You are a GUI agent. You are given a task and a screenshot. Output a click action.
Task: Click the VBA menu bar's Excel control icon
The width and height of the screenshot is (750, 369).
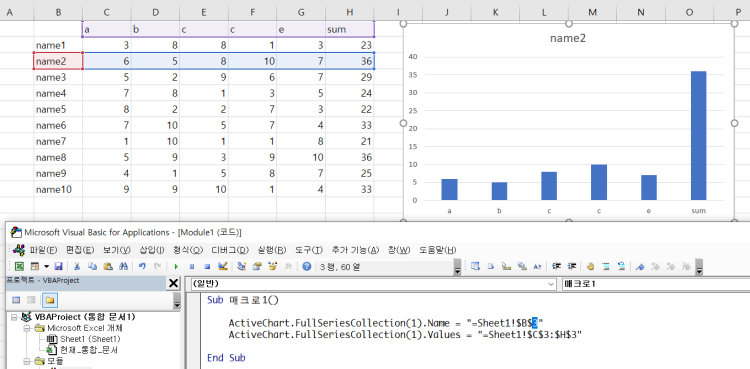coord(18,250)
